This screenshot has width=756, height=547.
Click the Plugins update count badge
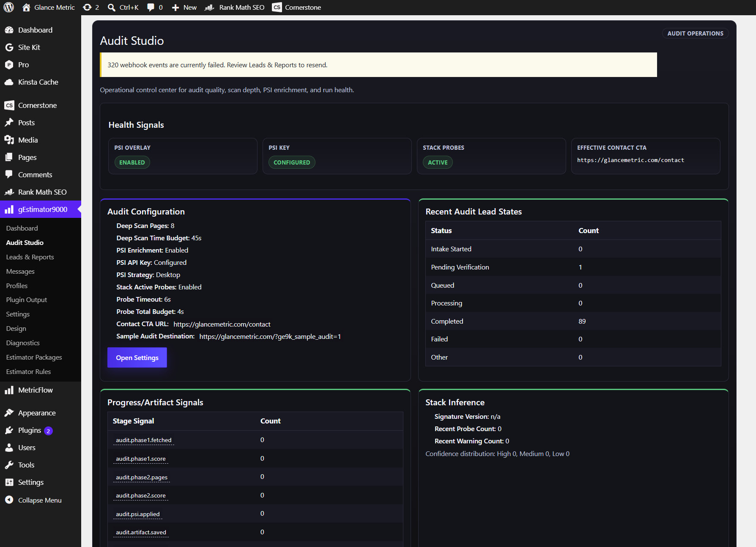(x=49, y=431)
